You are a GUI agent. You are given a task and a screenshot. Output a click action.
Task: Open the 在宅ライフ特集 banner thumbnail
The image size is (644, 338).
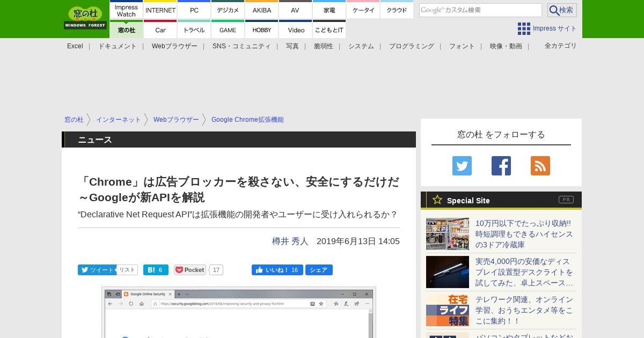pyautogui.click(x=448, y=310)
